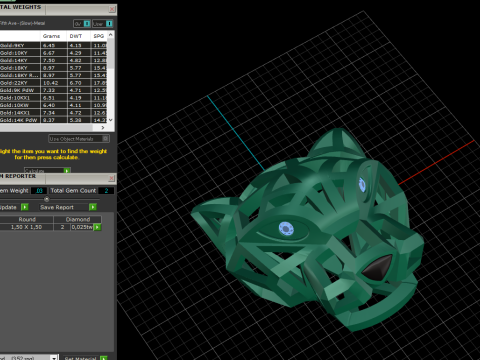Click the slider knob below Gem Weight

pyautogui.click(x=47, y=199)
